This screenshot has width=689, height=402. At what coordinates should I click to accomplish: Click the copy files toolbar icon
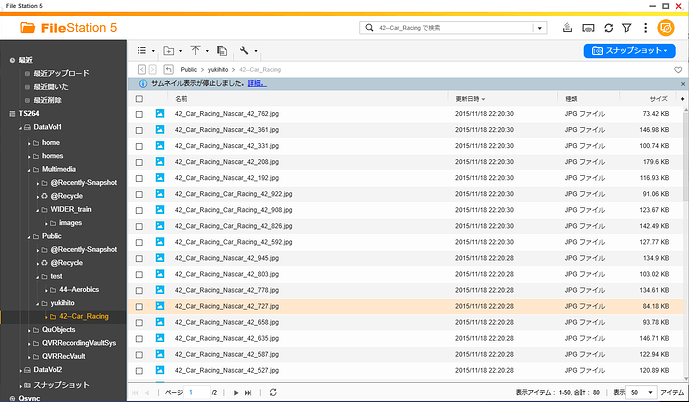pos(222,49)
